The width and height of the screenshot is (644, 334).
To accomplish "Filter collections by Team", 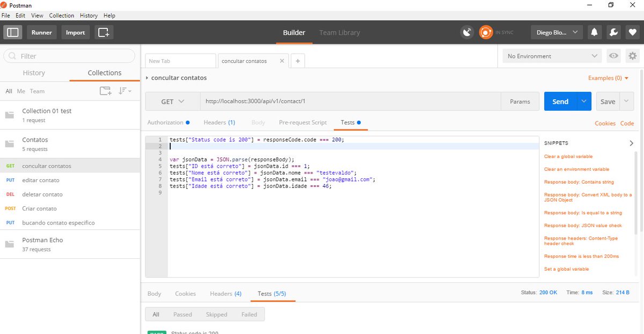I will pos(37,91).
